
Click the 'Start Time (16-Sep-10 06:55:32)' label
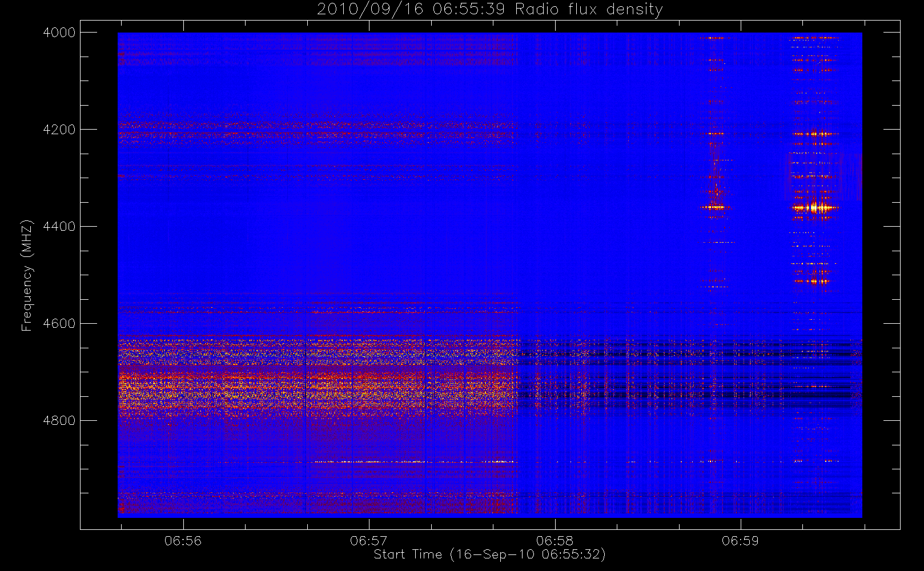(x=489, y=554)
